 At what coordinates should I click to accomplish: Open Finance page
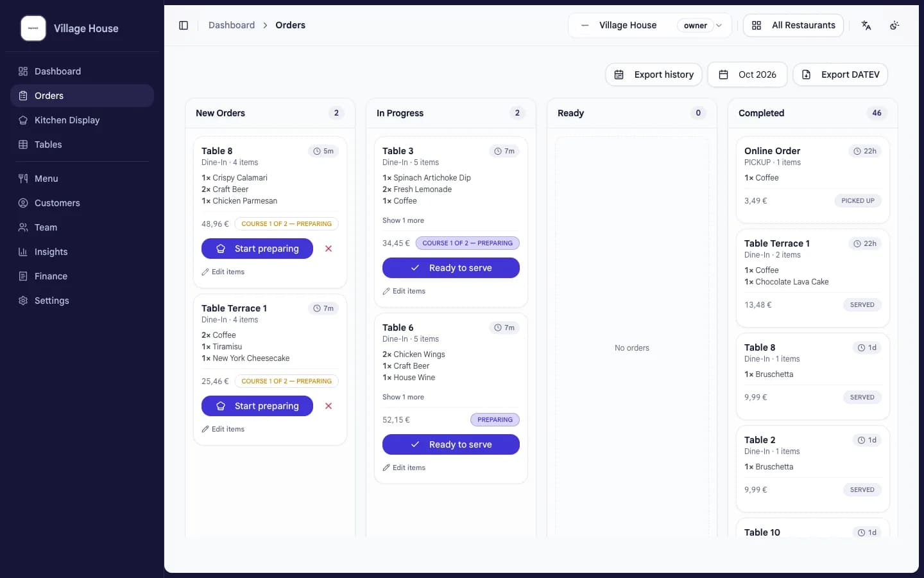[82, 276]
